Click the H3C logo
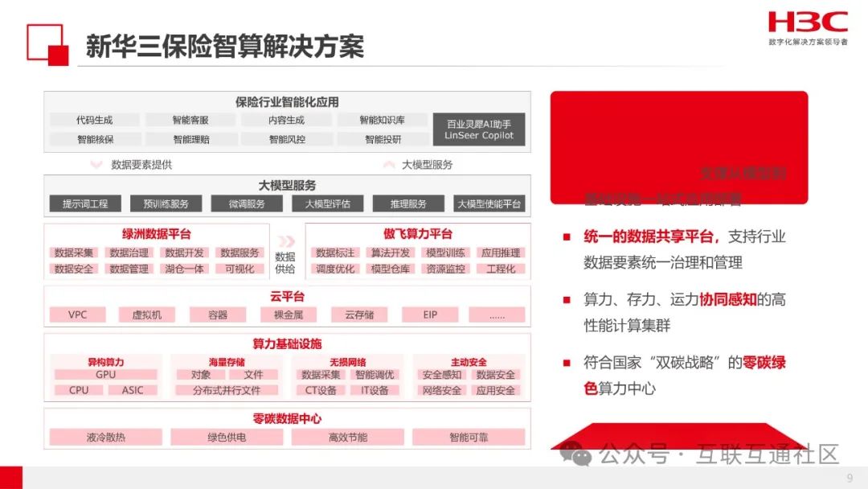The image size is (868, 489). (x=808, y=23)
